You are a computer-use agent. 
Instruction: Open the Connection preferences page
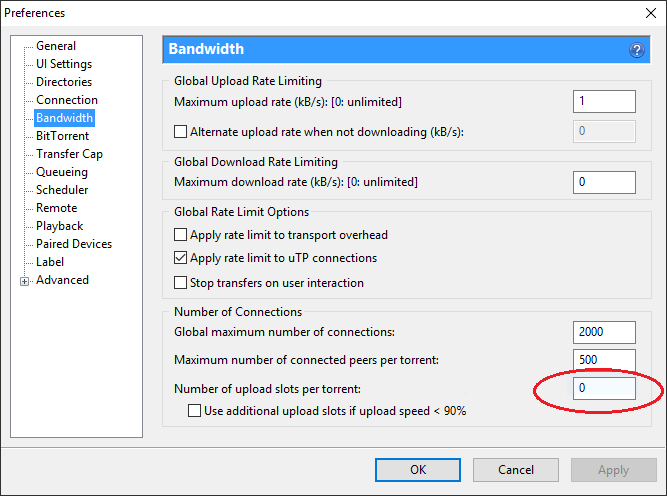pos(67,100)
